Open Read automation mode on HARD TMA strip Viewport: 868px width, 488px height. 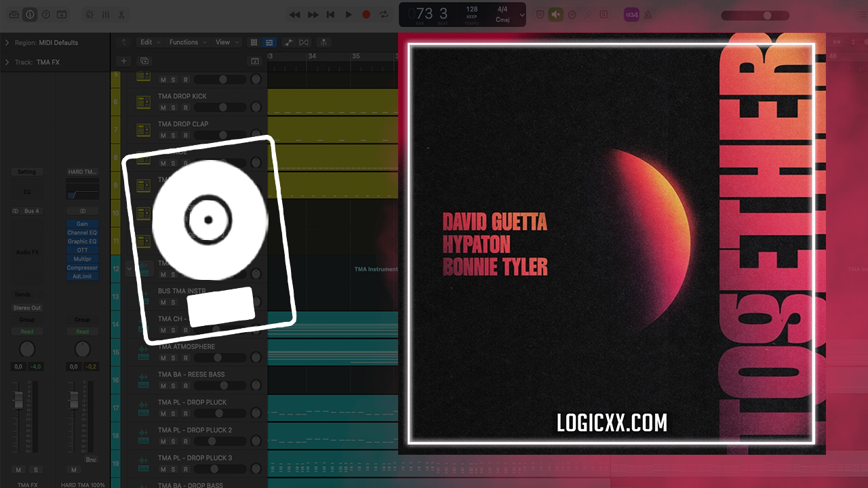pos(82,331)
